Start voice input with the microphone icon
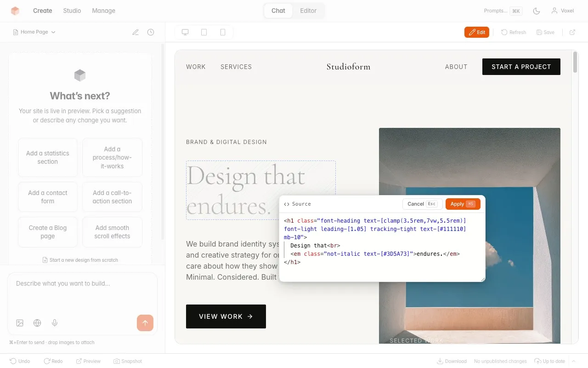Screen dimensions: 588x368 pyautogui.click(x=55, y=322)
